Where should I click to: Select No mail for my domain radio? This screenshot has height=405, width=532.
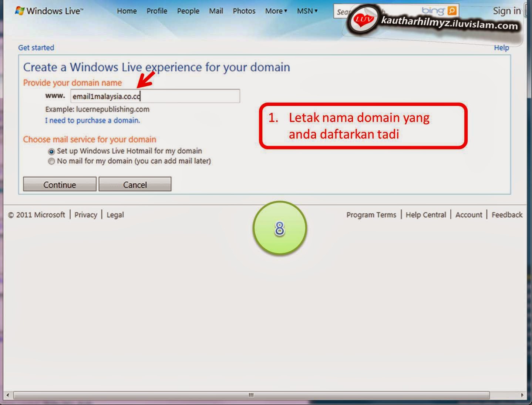point(51,161)
